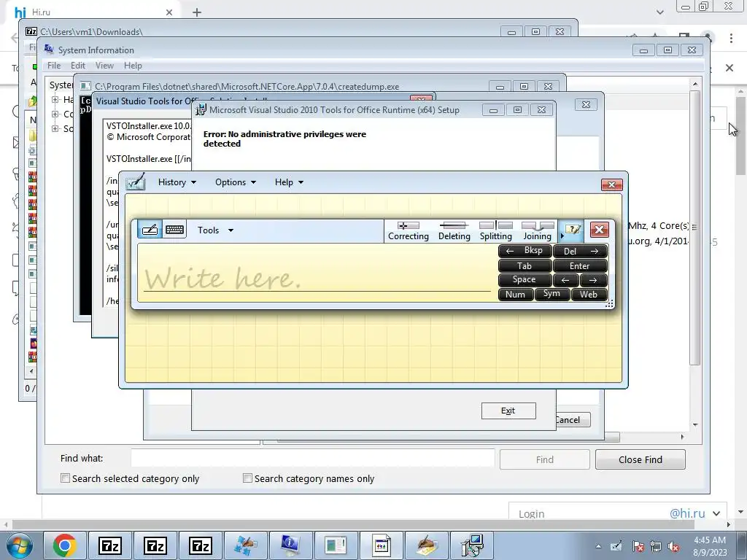Click the System Information title bar icon
747x560 pixels.
click(x=49, y=50)
